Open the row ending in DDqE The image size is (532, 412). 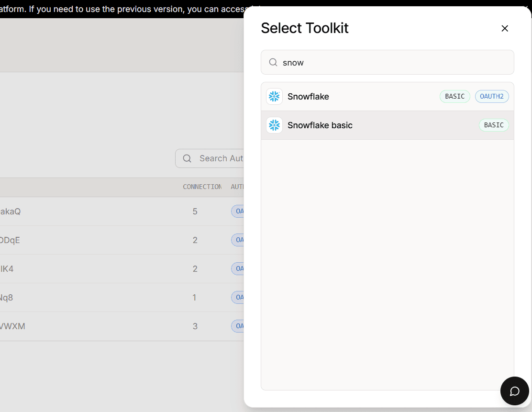[x=122, y=240]
